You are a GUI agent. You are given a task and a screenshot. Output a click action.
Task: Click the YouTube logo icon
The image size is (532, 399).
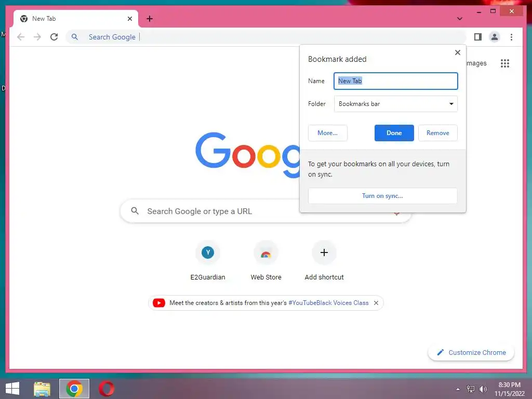point(159,303)
